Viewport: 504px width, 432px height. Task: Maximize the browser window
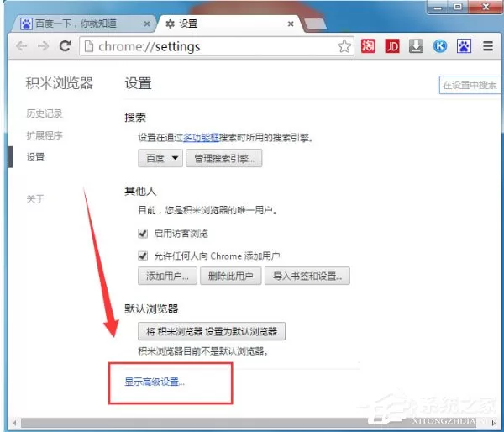coord(458,7)
